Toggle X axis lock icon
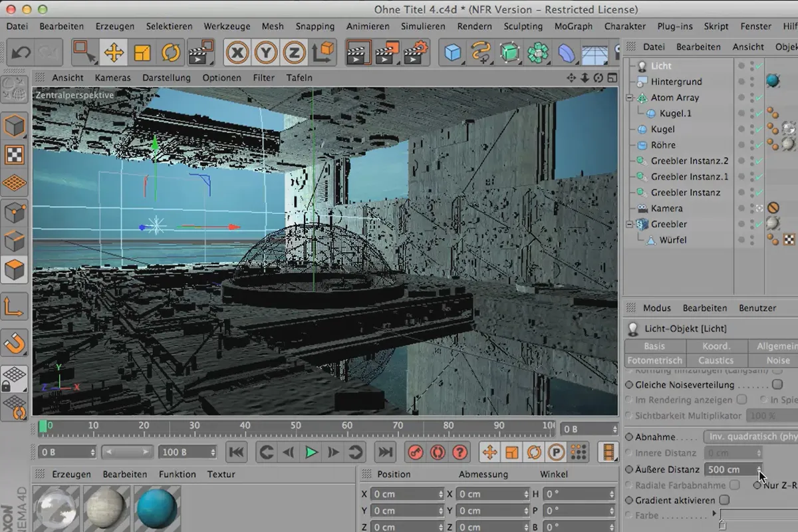 237,53
